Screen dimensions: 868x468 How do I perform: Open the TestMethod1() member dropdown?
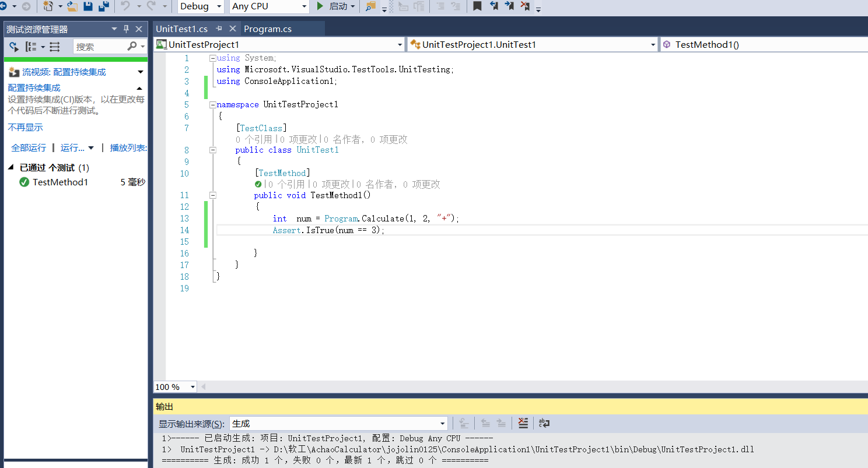point(764,44)
